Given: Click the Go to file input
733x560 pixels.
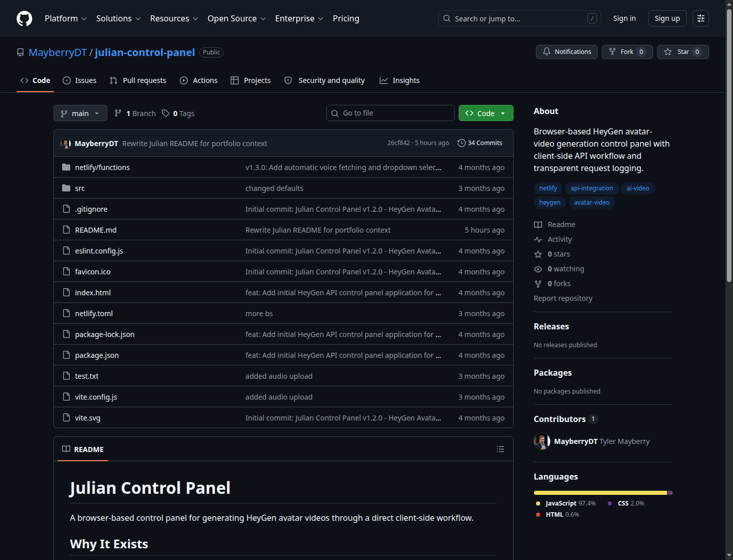Looking at the screenshot, I should pyautogui.click(x=390, y=113).
